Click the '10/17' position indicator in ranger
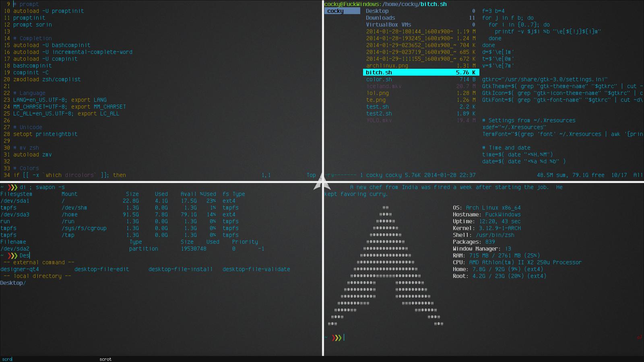This screenshot has width=644, height=362. 619,175
